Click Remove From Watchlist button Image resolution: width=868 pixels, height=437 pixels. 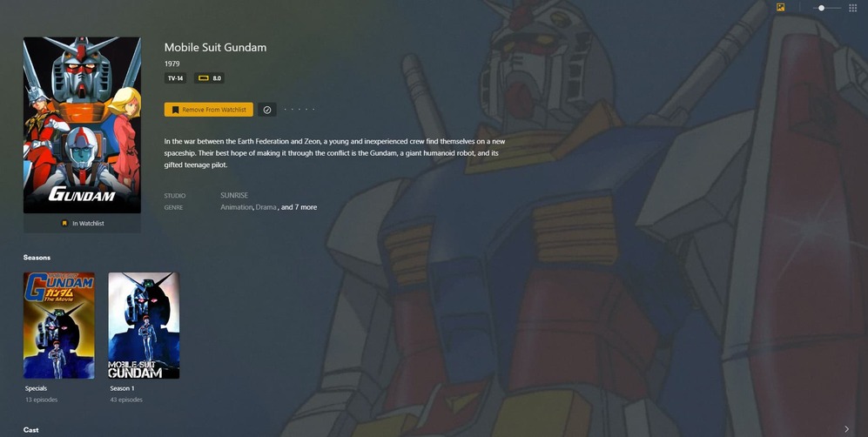tap(209, 110)
